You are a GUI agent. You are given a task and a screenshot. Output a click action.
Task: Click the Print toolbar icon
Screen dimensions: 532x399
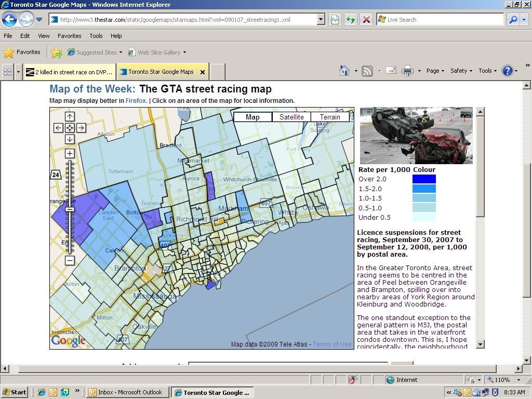click(407, 71)
